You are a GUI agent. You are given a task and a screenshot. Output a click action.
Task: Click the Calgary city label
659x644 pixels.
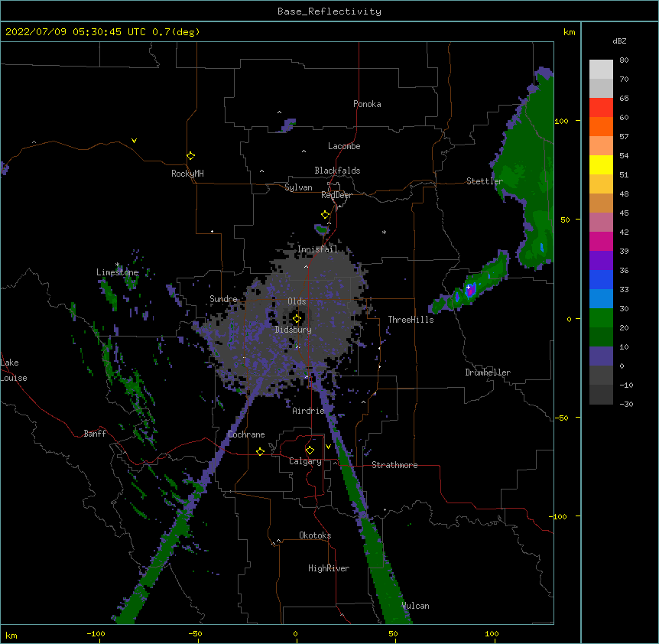click(305, 461)
